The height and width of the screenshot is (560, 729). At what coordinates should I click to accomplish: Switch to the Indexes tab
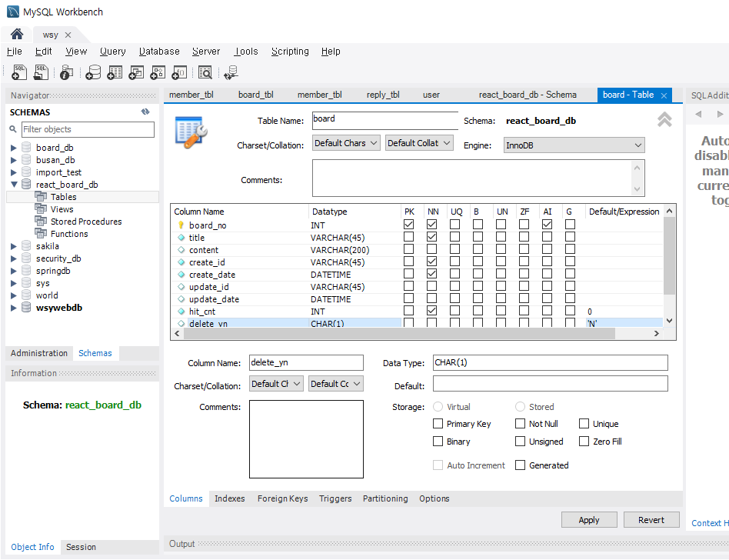point(230,498)
